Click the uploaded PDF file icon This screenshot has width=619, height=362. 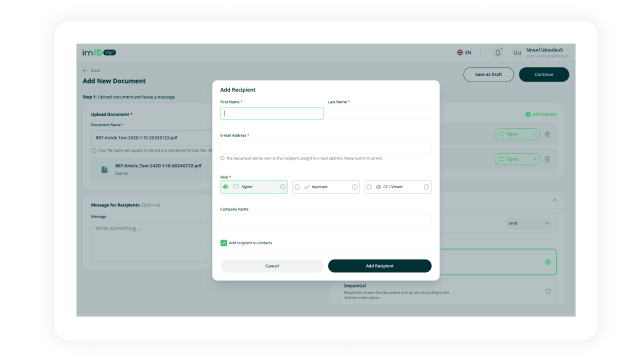pos(104,169)
